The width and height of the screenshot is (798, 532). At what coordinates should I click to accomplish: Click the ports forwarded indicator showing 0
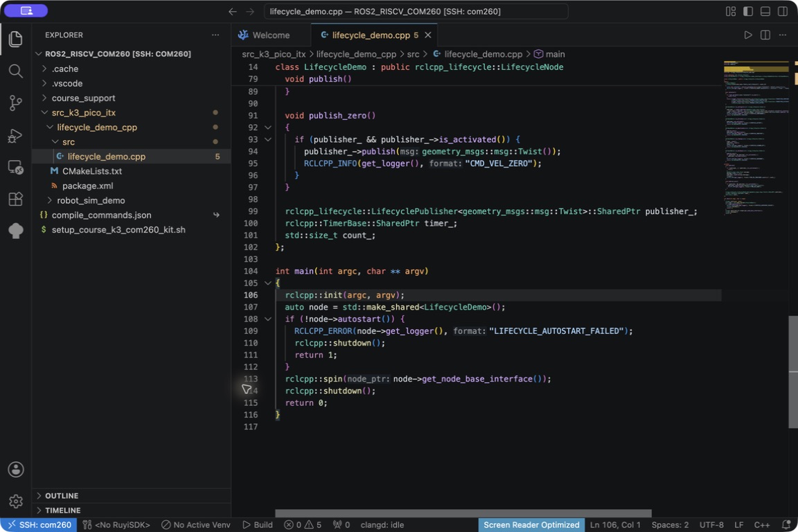click(x=342, y=525)
